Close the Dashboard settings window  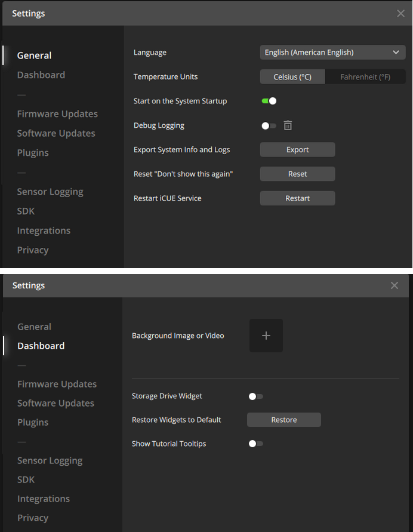coord(394,285)
